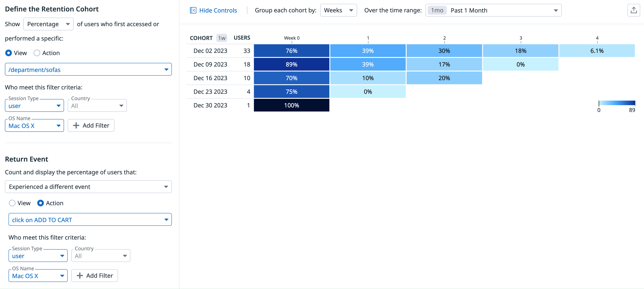Click the USERS column header
Image resolution: width=644 pixels, height=289 pixels.
click(242, 38)
